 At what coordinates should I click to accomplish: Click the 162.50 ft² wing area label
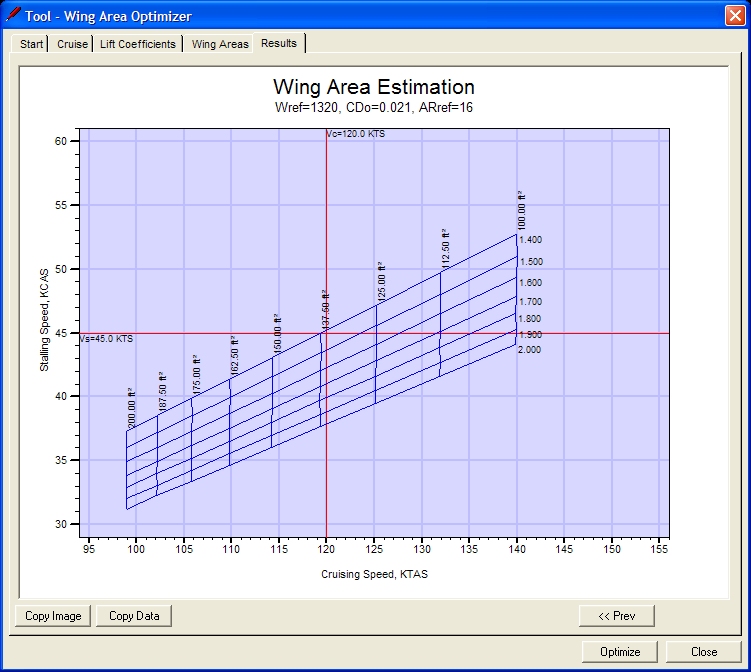(234, 356)
